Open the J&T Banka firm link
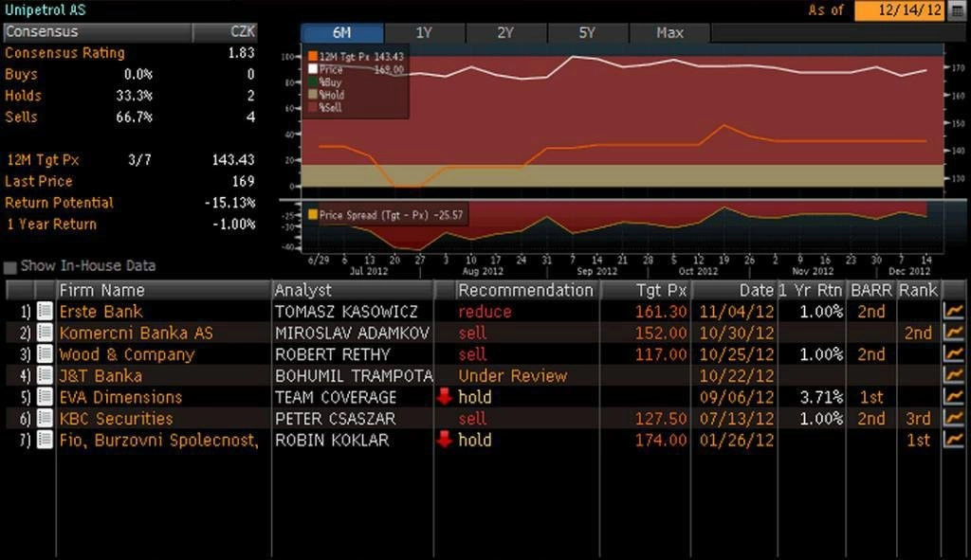The image size is (971, 560). tap(101, 375)
